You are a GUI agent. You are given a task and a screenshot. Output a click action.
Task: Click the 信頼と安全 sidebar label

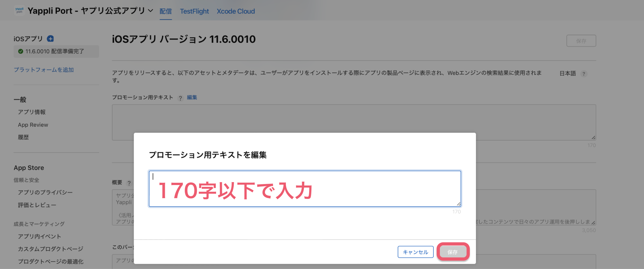[26, 180]
